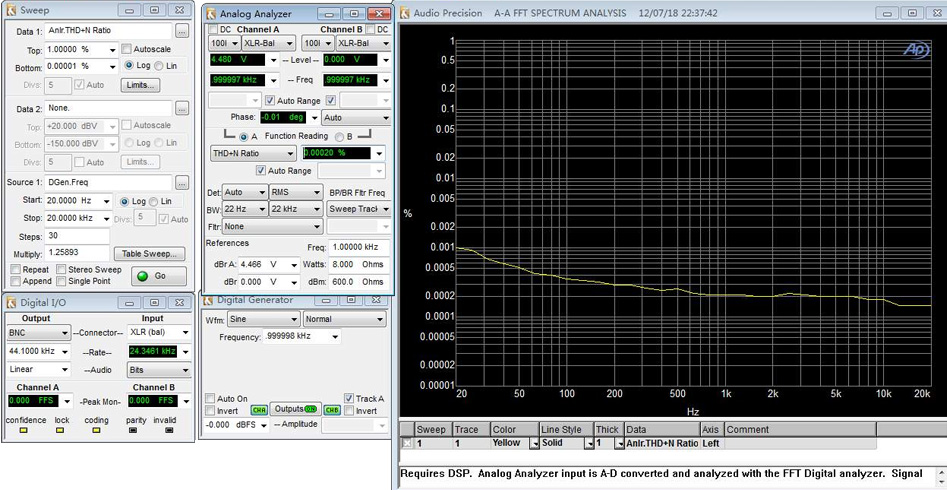The image size is (947, 490).
Task: Click the Analog Analyzer window title icon
Action: tap(210, 13)
